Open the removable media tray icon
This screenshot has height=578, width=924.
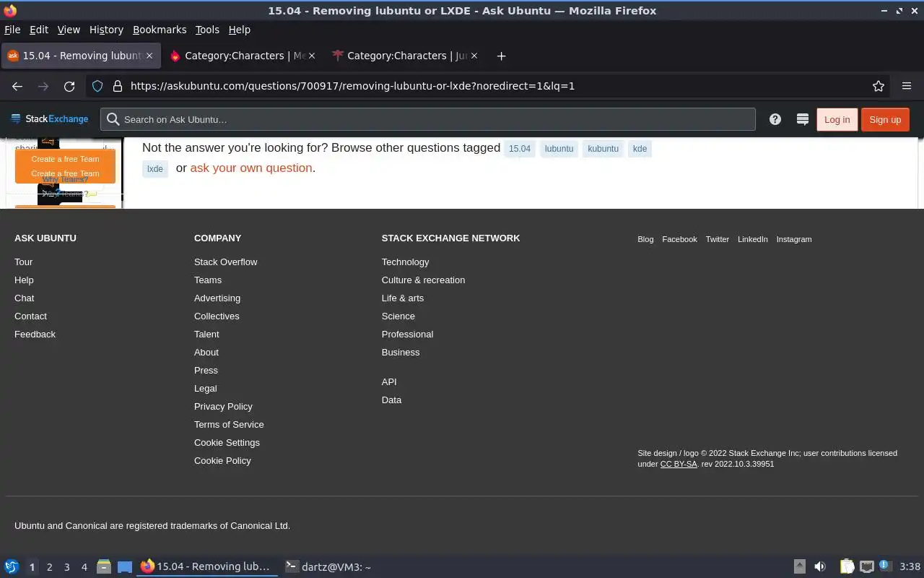click(800, 566)
